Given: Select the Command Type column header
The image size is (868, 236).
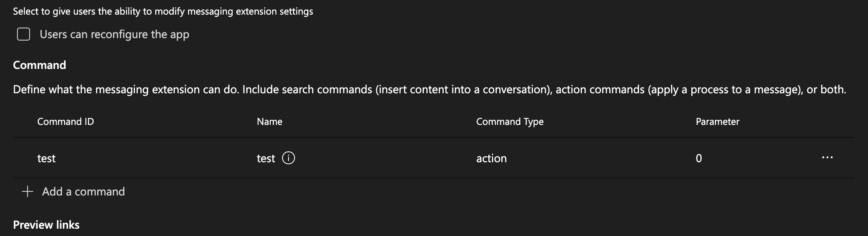Looking at the screenshot, I should click(x=510, y=121).
